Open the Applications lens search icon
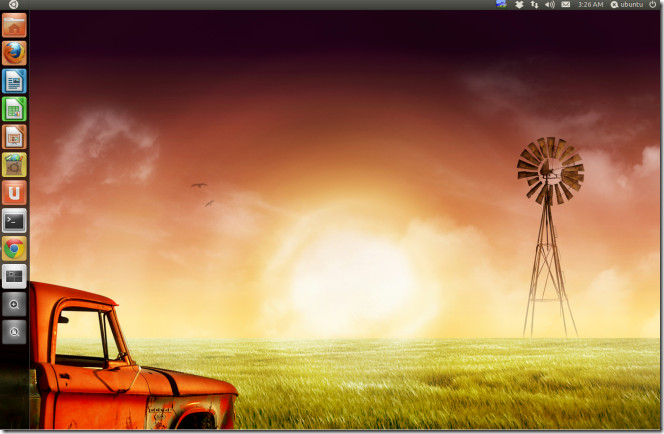 coord(14,304)
